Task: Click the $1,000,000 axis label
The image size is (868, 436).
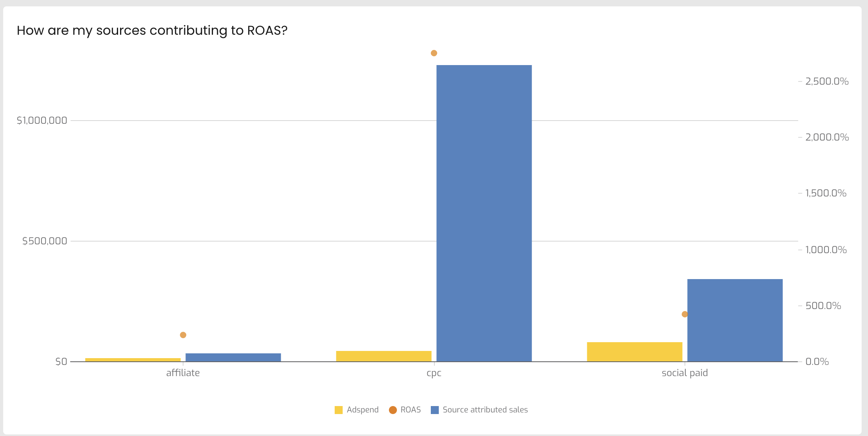Action: tap(42, 121)
